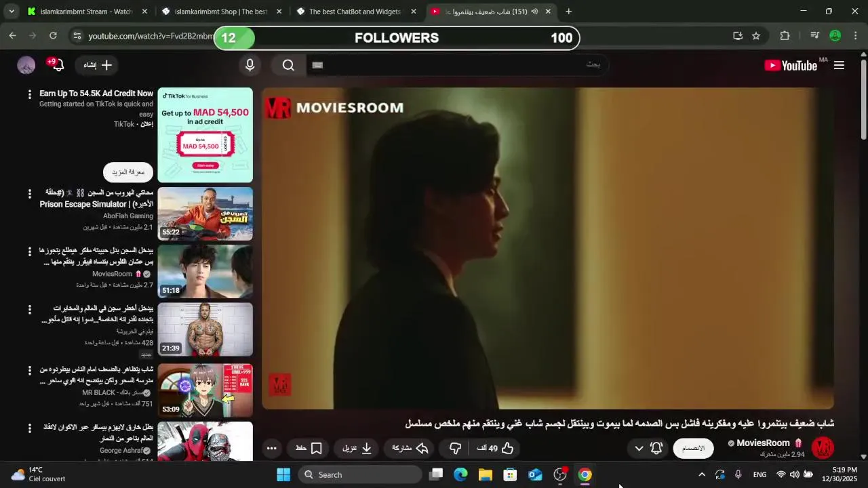Open options menu for Prison Escape Simulator video
Viewport: 868px width, 488px height.
click(29, 194)
